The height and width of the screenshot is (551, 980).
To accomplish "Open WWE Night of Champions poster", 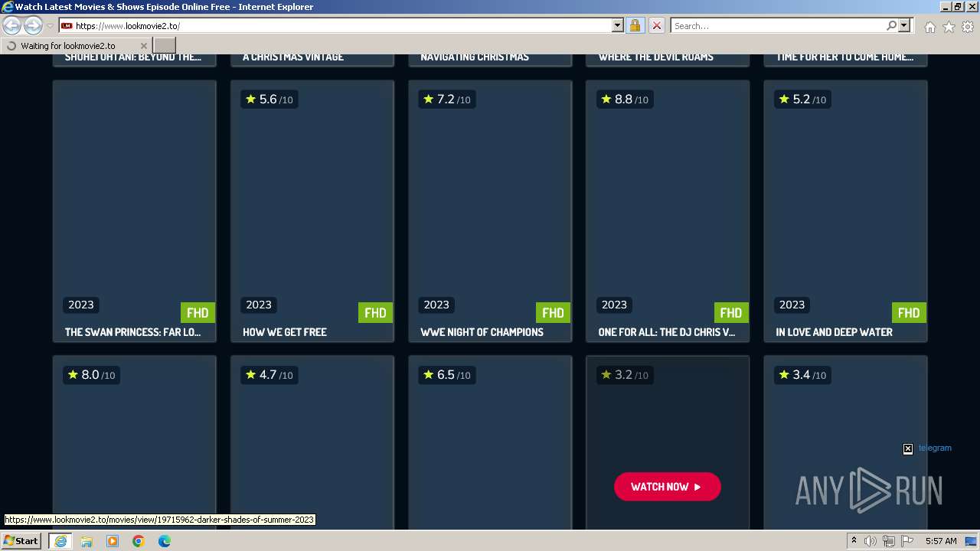I will coord(490,201).
